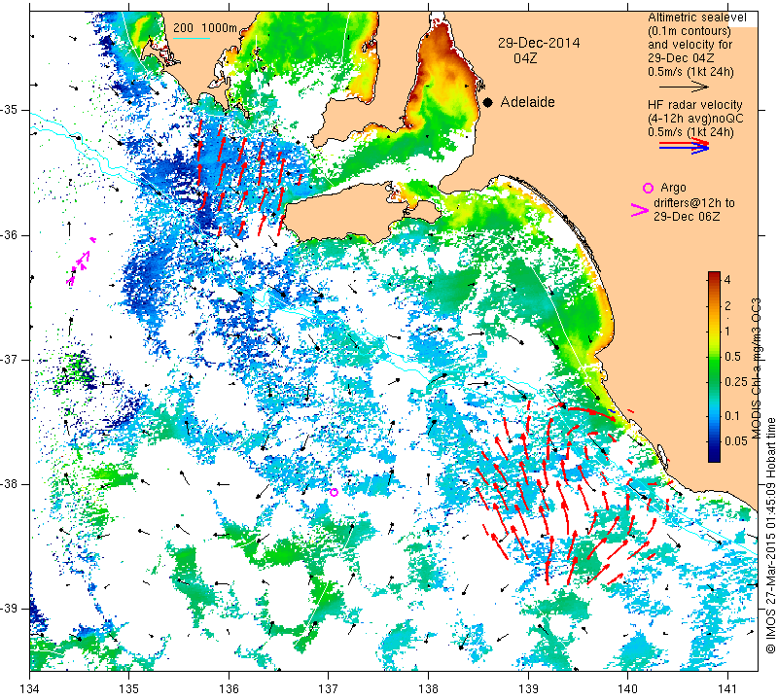Viewport: 778px width, 700px height.
Task: Click the '29-Dec 06Z' drifter legend line
Action: 687,216
